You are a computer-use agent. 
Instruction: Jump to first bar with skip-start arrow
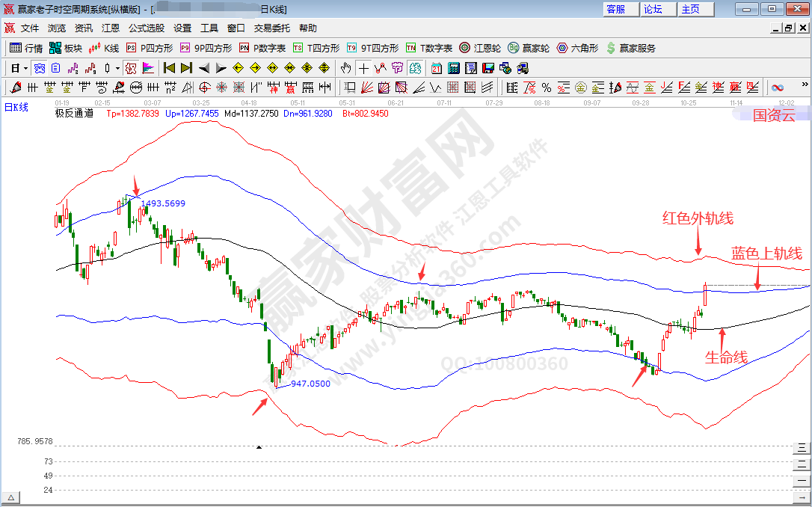click(169, 68)
